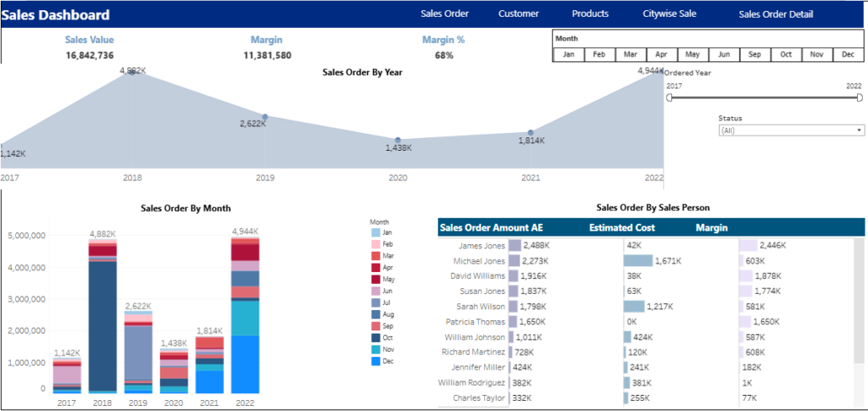The height and width of the screenshot is (411, 868).
Task: Navigate to Sales Order Detail
Action: [x=775, y=14]
